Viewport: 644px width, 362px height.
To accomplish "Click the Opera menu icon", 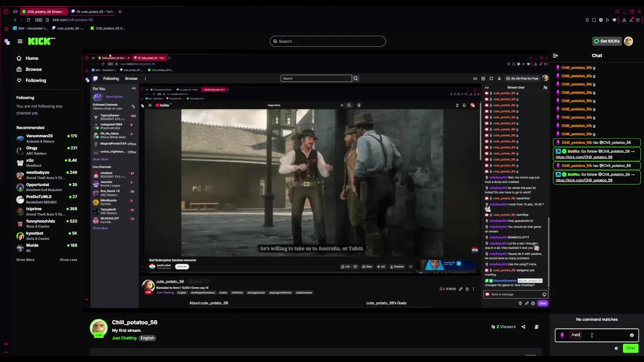I will 6,12.
